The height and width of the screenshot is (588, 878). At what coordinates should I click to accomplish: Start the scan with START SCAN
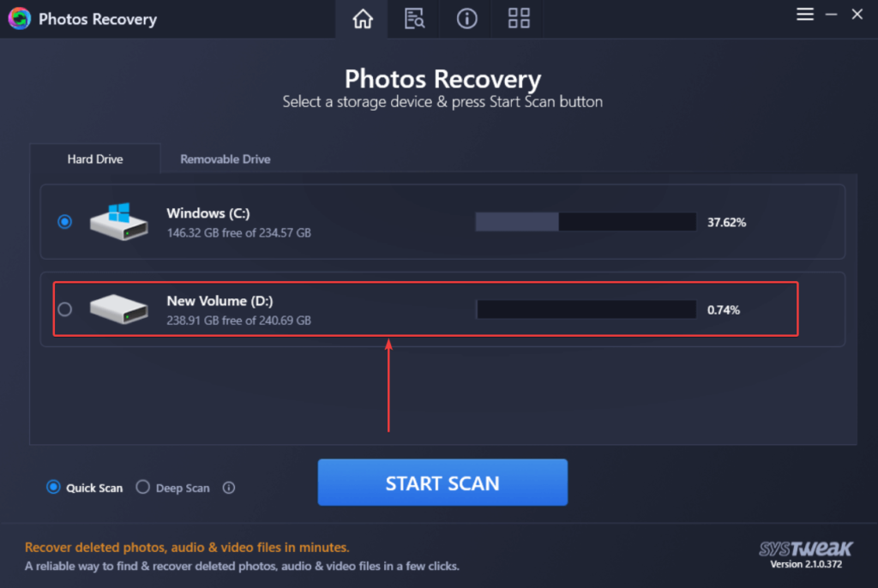(442, 483)
